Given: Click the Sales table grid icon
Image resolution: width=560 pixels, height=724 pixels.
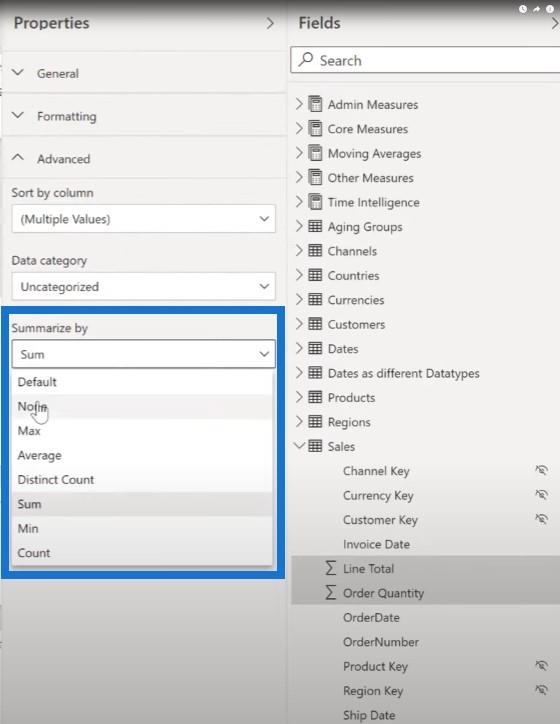Looking at the screenshot, I should click(315, 446).
